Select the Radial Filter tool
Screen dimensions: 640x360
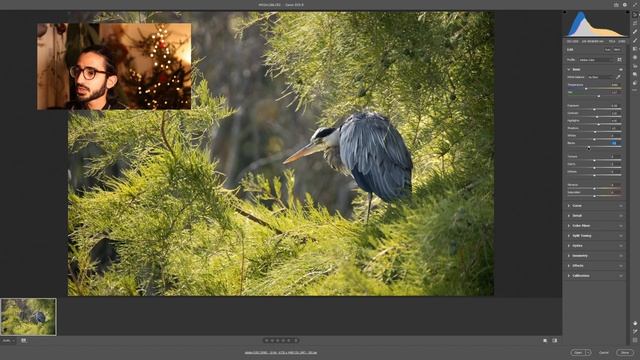pyautogui.click(x=635, y=58)
